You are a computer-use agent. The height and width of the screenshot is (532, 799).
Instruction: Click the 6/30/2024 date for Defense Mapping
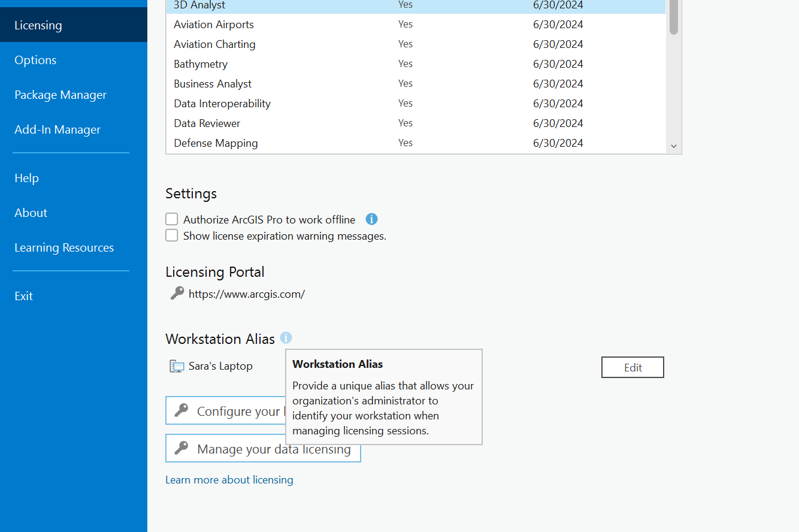tap(558, 143)
